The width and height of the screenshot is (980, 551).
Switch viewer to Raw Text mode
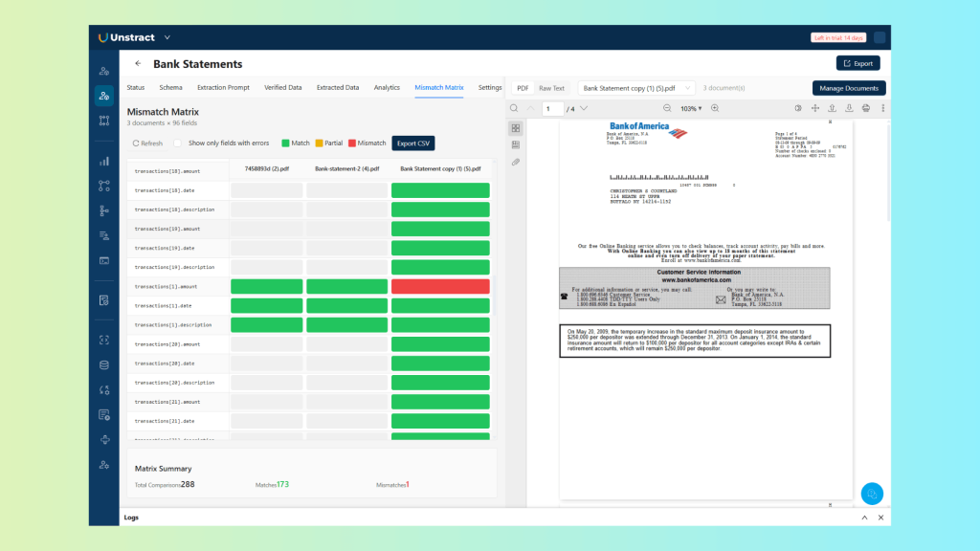click(x=551, y=88)
